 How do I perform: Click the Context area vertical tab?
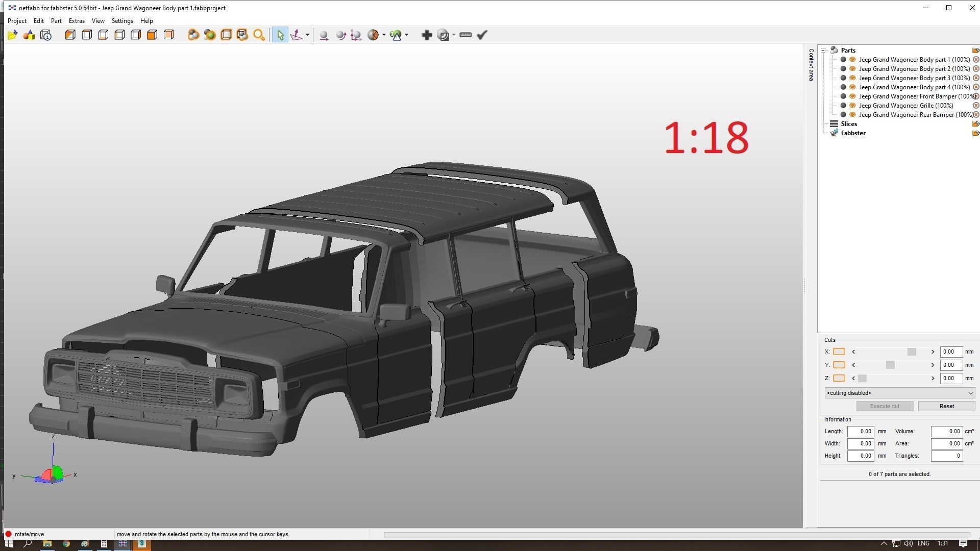tap(811, 64)
